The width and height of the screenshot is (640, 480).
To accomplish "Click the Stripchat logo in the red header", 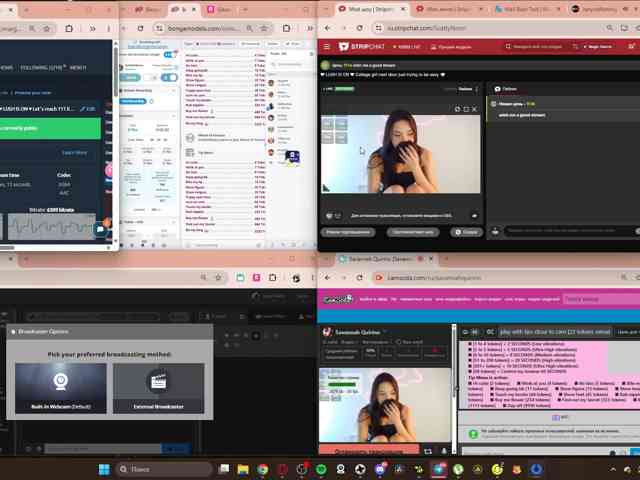I will (362, 47).
